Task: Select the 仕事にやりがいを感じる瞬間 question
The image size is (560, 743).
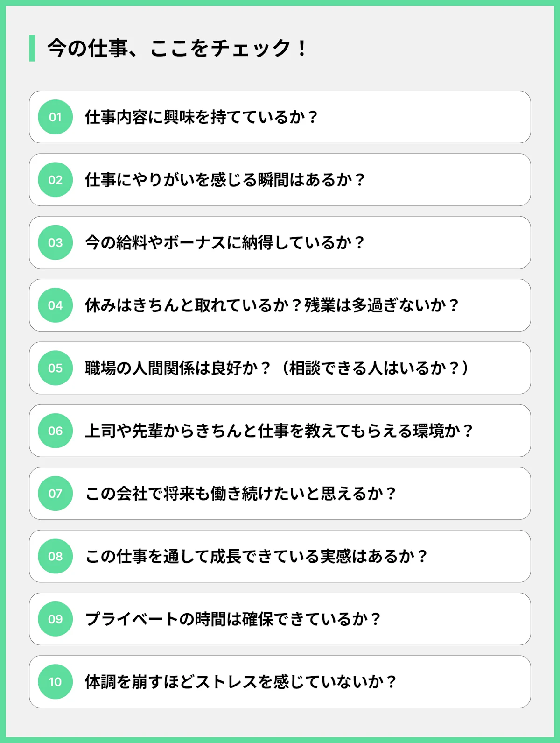Action: (x=224, y=180)
